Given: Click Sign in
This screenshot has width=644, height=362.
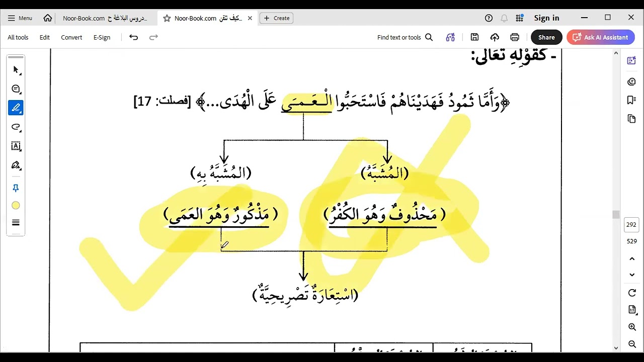Looking at the screenshot, I should tap(546, 18).
